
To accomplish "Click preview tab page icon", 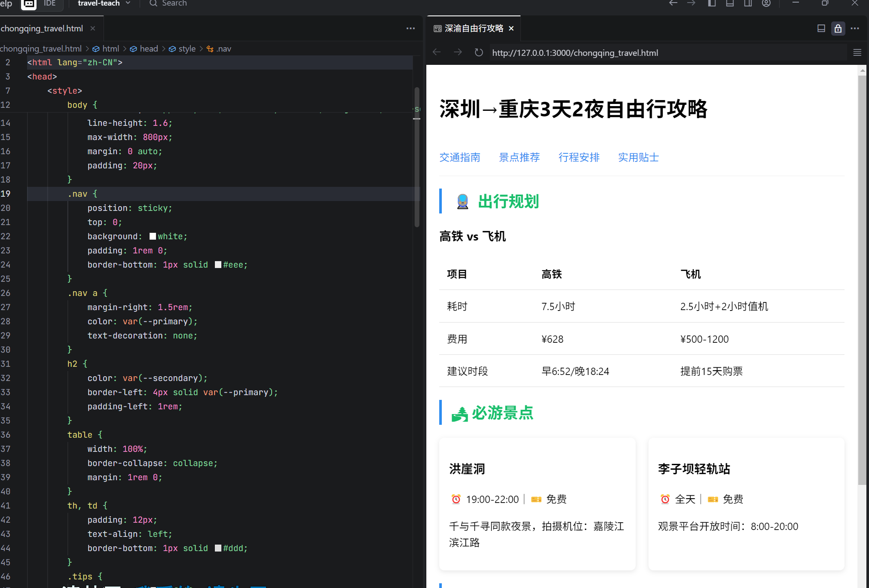I will click(x=438, y=28).
